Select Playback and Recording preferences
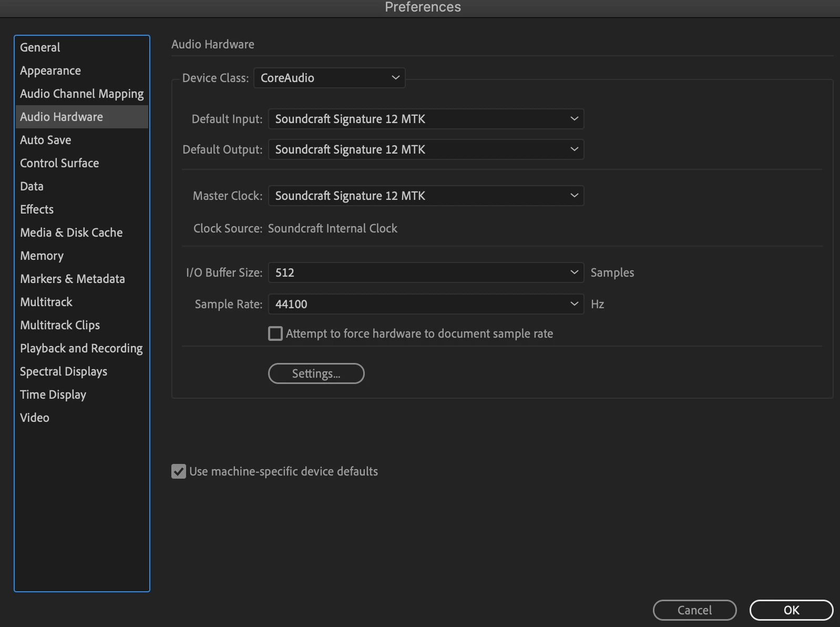This screenshot has width=840, height=627. [81, 348]
